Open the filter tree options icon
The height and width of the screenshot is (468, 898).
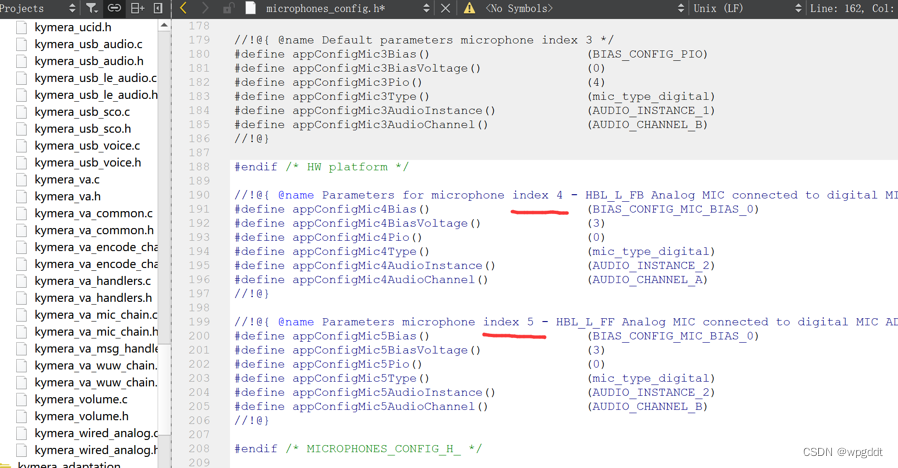tap(92, 8)
